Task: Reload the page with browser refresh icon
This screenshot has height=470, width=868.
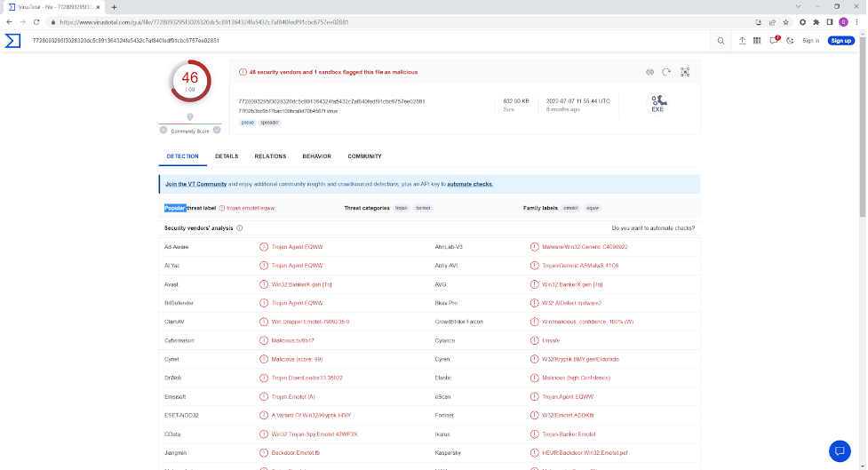Action: point(36,22)
